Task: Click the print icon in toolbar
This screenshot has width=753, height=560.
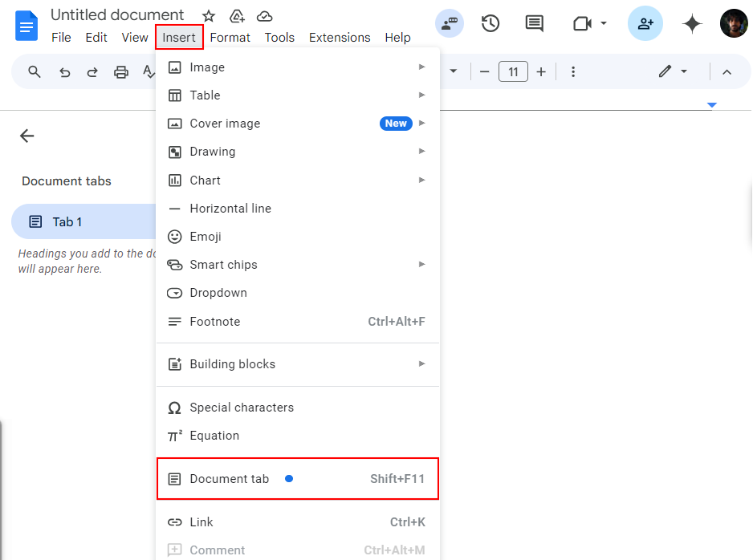Action: point(121,72)
